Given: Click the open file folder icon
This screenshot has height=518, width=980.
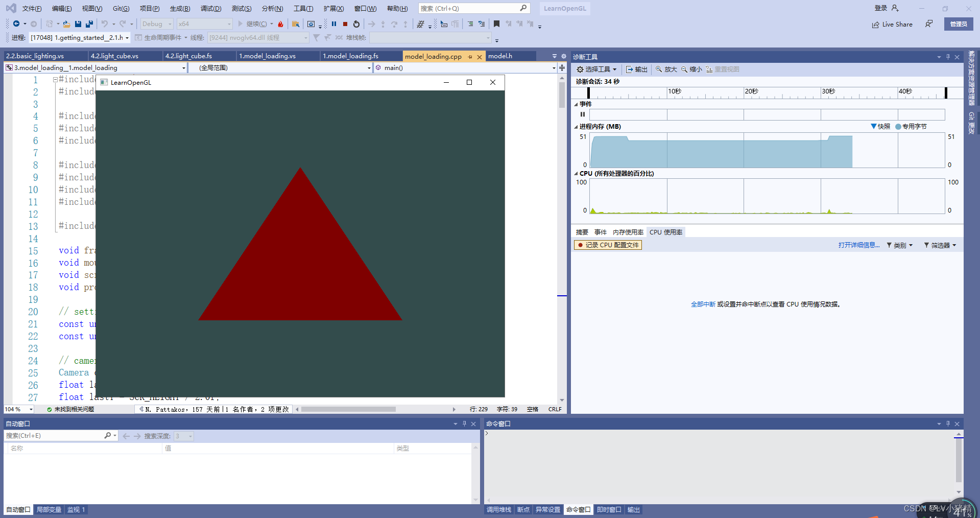Looking at the screenshot, I should click(x=66, y=24).
